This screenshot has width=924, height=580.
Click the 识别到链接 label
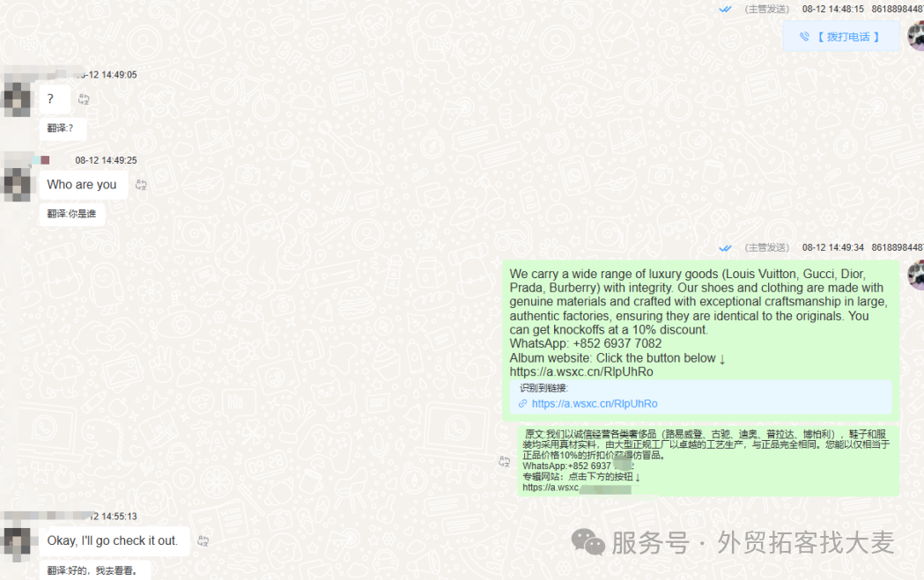click(x=543, y=388)
